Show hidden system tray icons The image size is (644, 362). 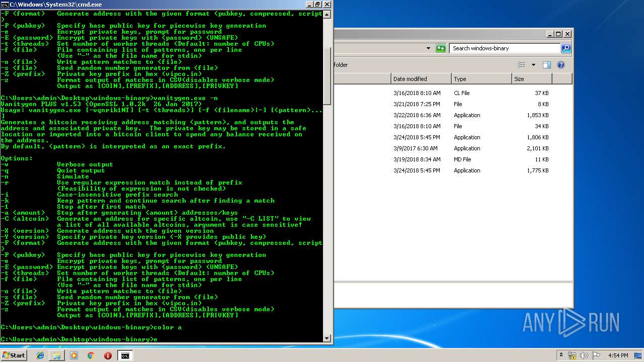[561, 355]
